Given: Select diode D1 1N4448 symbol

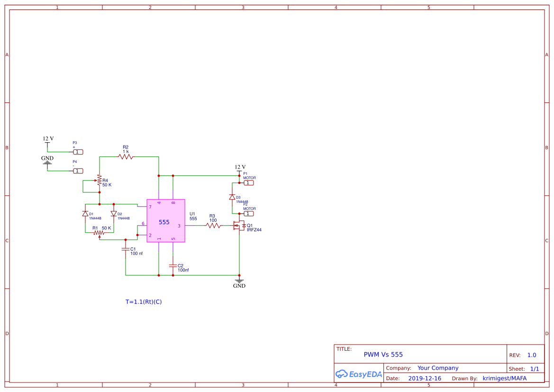Looking at the screenshot, I should (85, 214).
